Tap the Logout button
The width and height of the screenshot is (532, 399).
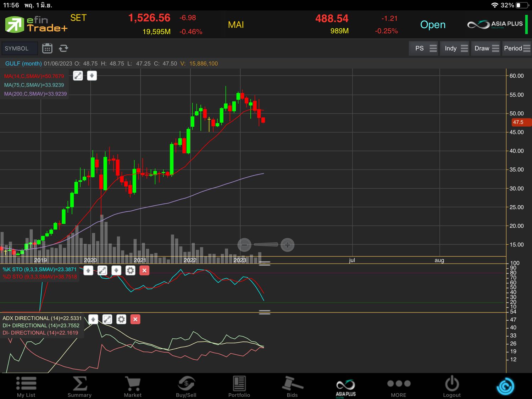(452, 387)
